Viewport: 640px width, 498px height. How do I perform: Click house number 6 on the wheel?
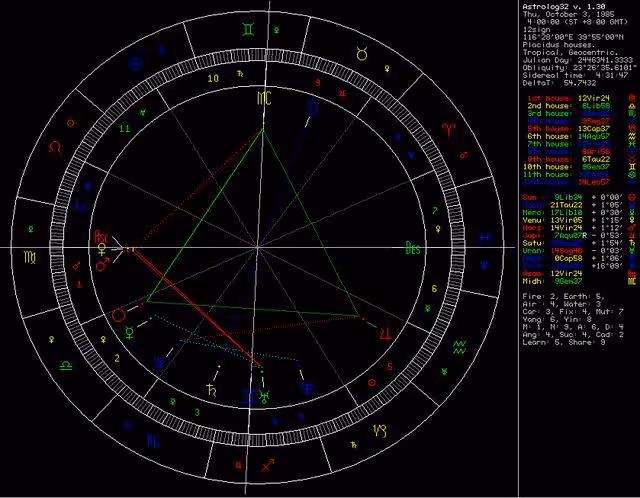pyautogui.click(x=434, y=289)
